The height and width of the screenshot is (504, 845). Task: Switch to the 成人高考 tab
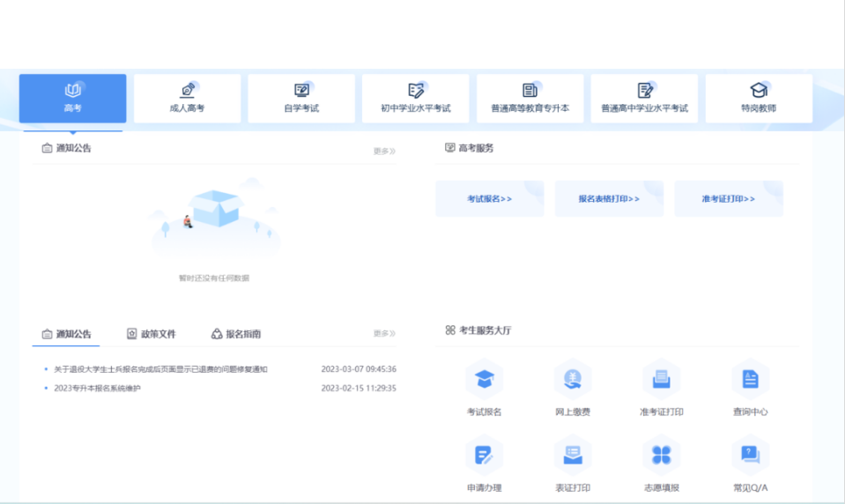coord(187,99)
